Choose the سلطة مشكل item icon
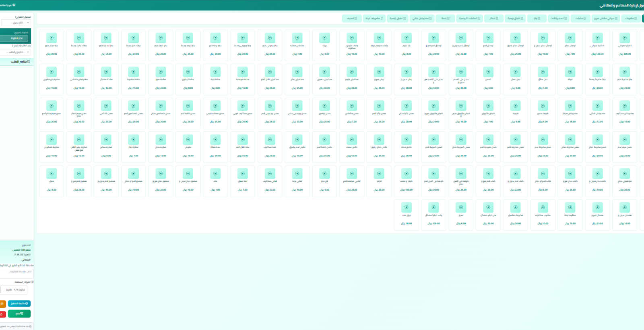Screen dimensions: 644x330 [x=106, y=72]
